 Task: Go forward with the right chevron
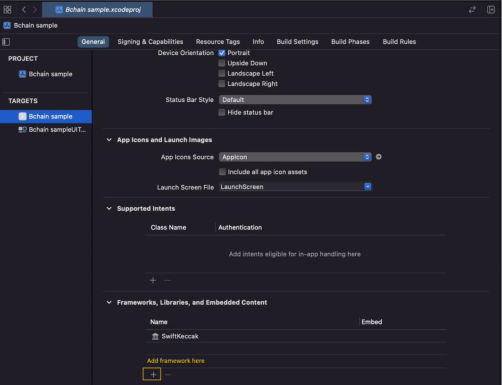pyautogui.click(x=35, y=10)
